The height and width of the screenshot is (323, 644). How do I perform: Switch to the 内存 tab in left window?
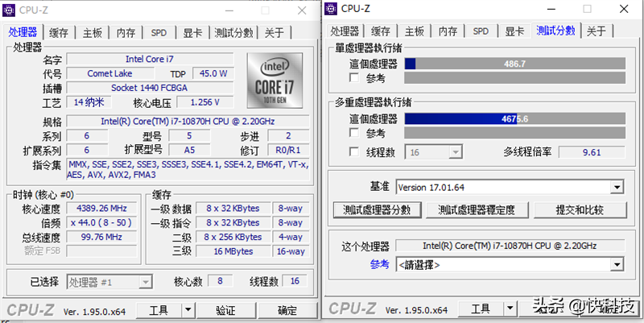click(126, 33)
